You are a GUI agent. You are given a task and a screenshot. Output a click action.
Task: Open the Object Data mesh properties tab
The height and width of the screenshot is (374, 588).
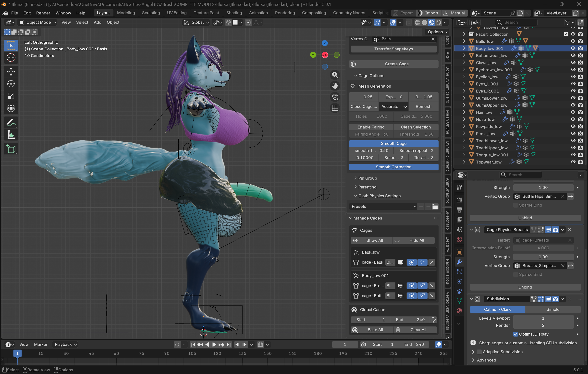459,301
